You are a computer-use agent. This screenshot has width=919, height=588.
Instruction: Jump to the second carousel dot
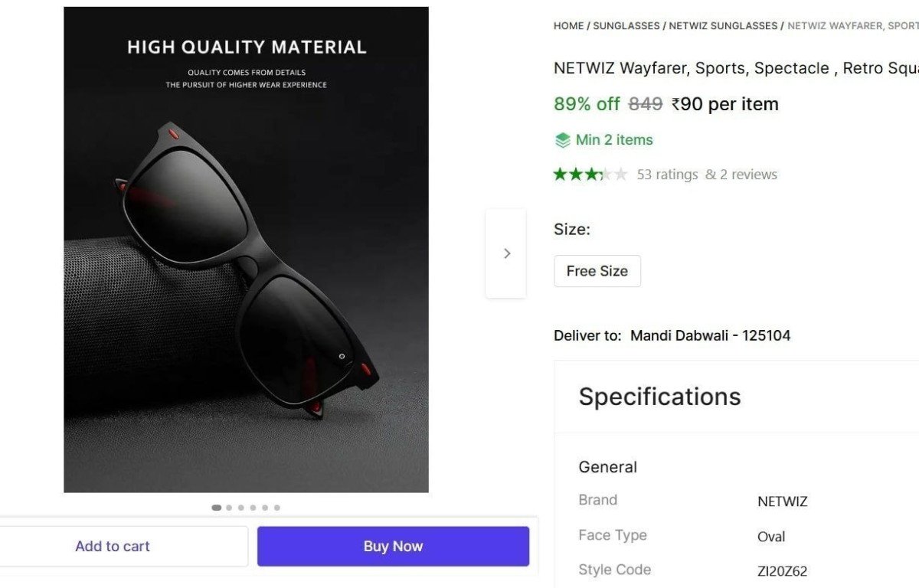(x=229, y=508)
